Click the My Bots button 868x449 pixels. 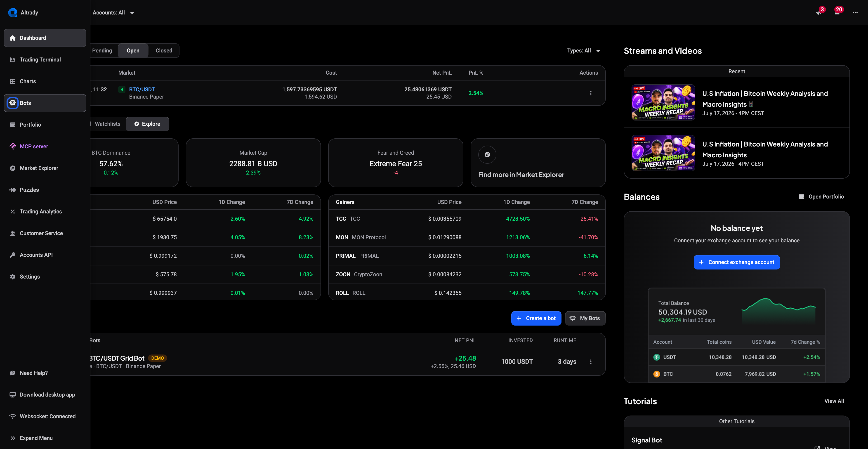click(x=585, y=318)
